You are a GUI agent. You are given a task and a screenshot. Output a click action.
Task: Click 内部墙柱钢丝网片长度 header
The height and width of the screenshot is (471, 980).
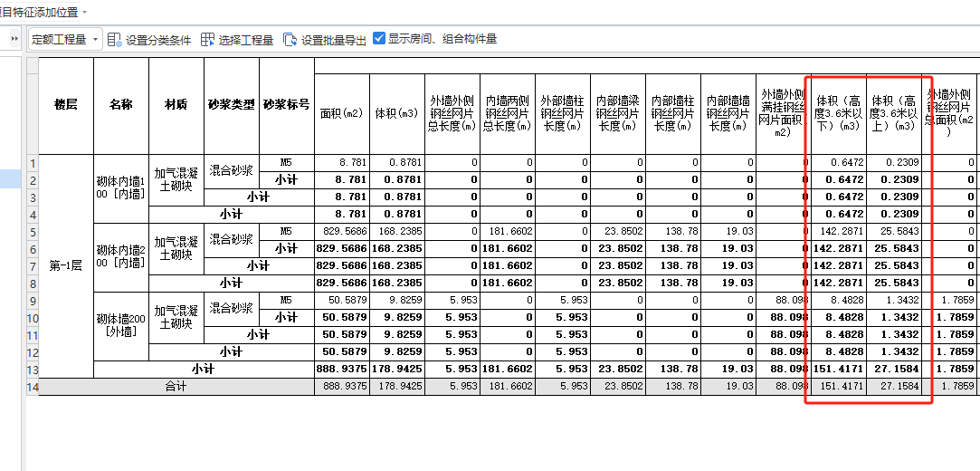point(673,114)
